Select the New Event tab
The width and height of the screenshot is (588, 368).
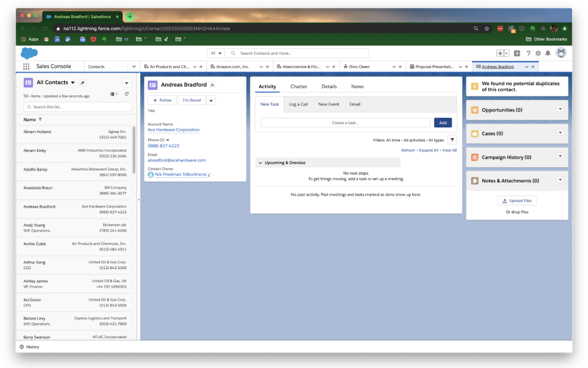329,105
